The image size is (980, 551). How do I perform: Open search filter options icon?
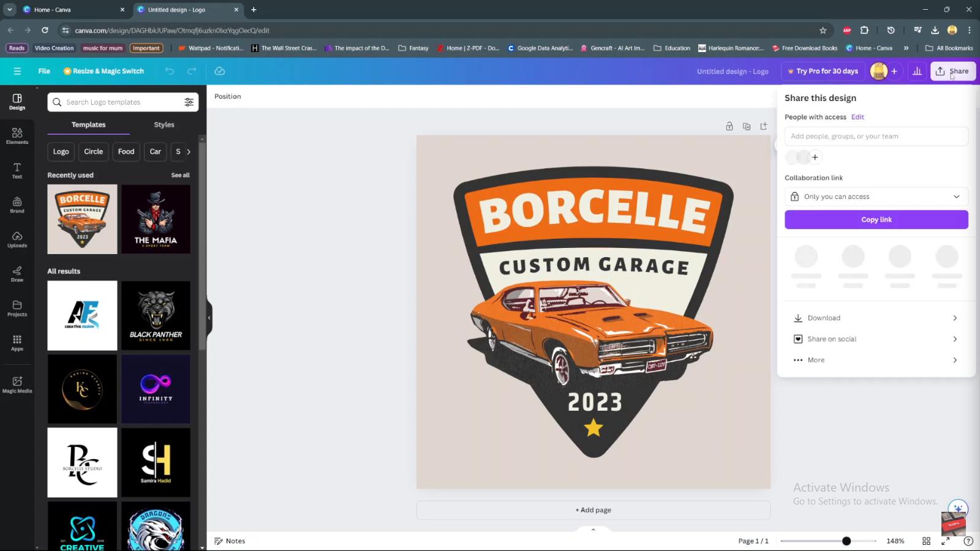189,102
